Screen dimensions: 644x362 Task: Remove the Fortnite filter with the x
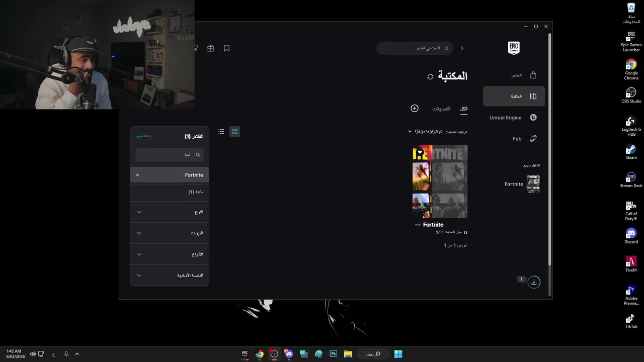coord(137,175)
